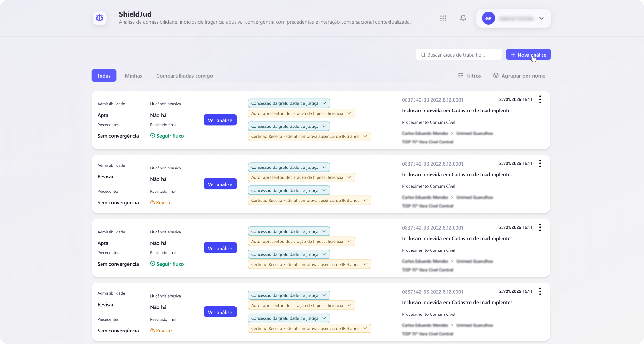Click the Apta admissibility value in first card
The width and height of the screenshot is (644, 344).
[x=103, y=115]
